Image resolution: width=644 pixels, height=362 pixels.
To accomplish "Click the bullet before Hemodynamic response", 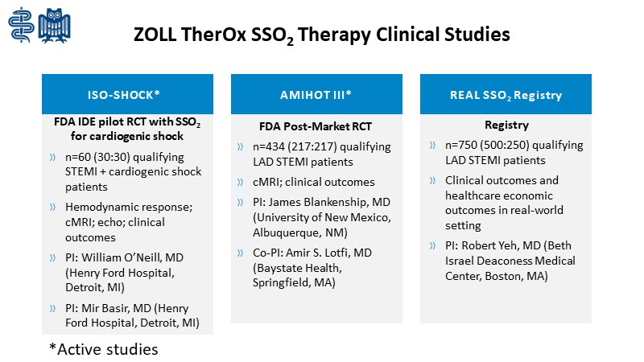I will pos(53,208).
